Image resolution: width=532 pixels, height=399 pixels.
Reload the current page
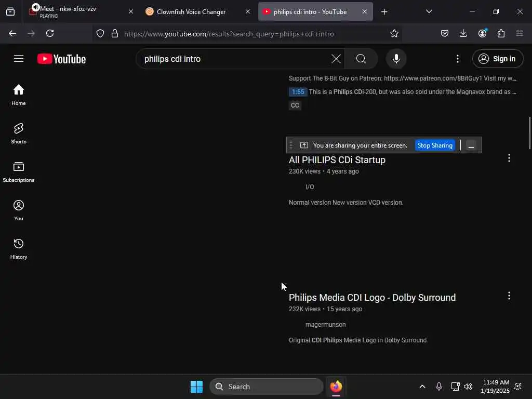point(50,34)
